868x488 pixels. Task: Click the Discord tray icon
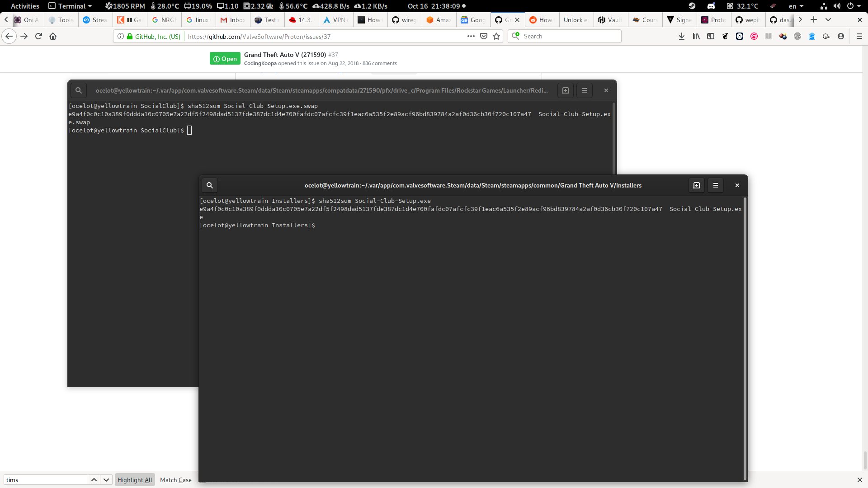tap(711, 6)
